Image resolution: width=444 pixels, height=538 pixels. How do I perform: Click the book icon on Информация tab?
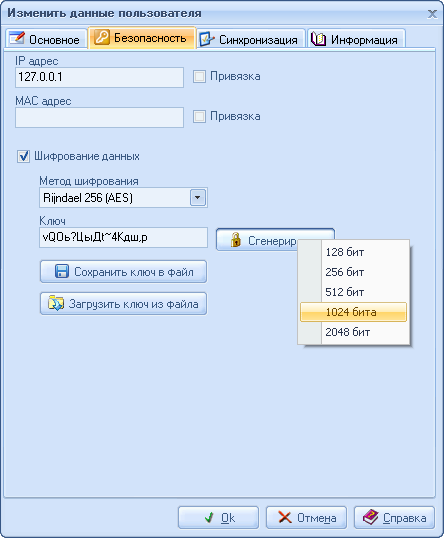318,39
